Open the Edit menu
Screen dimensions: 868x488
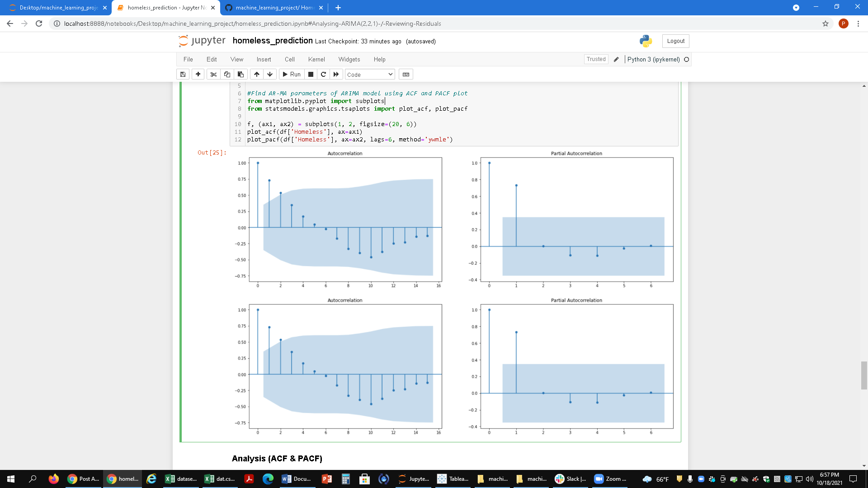click(212, 59)
